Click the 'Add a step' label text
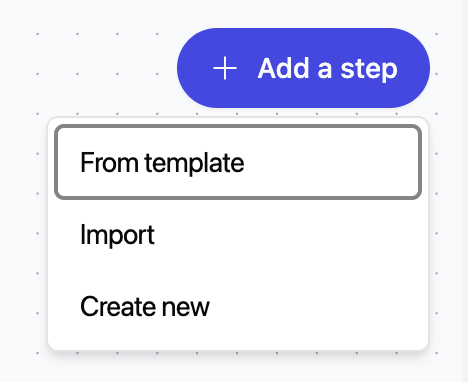 [328, 69]
